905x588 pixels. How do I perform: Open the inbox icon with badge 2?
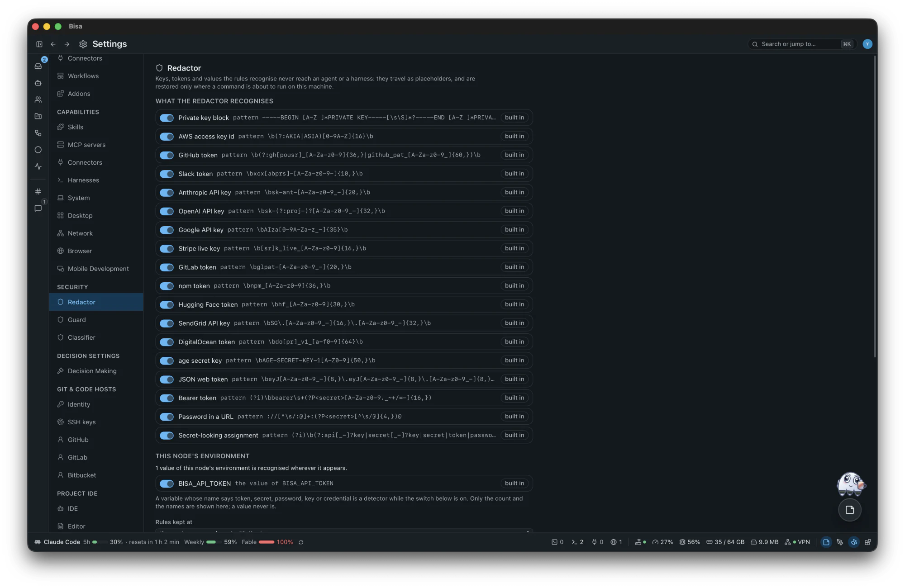[x=38, y=66]
